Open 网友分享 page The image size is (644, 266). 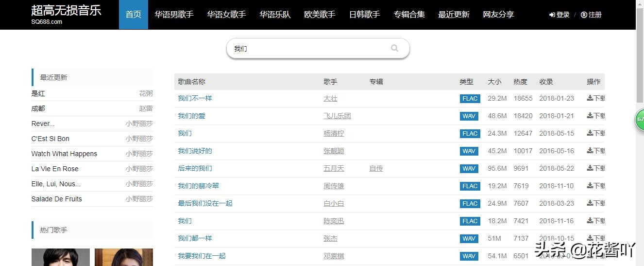(x=499, y=15)
